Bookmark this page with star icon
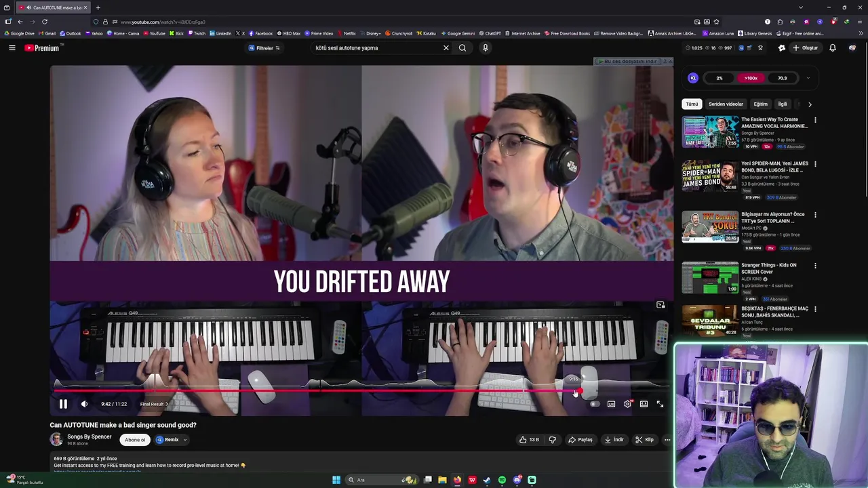The width and height of the screenshot is (868, 488). click(716, 22)
